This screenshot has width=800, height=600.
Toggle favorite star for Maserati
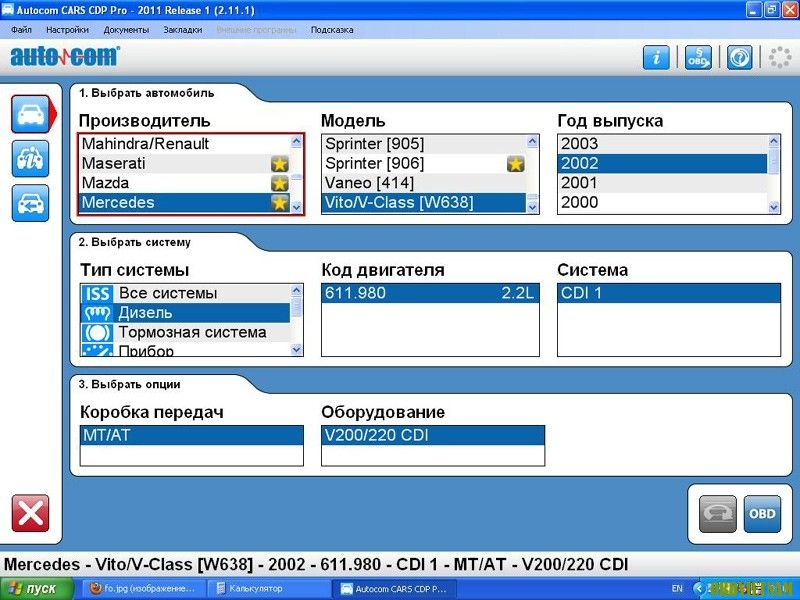point(280,164)
